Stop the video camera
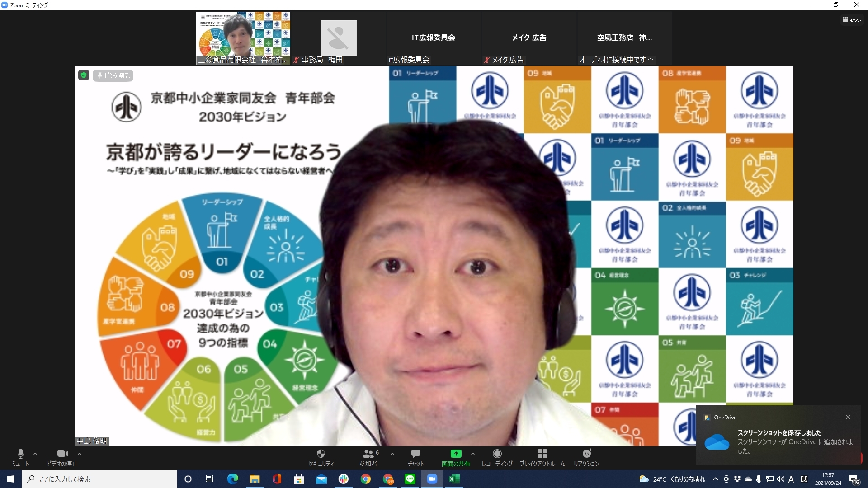The height and width of the screenshot is (488, 868). (62, 457)
